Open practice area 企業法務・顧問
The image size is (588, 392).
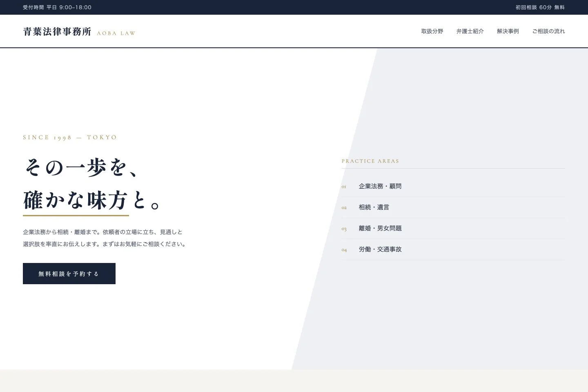[453, 186]
